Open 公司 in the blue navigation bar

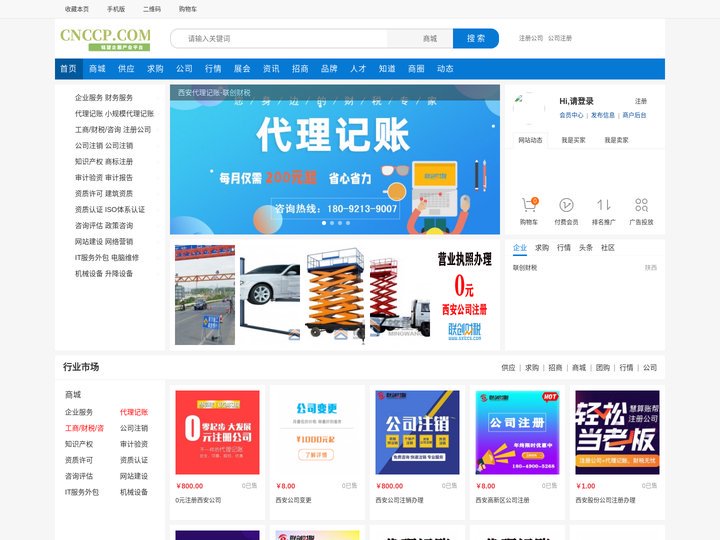(x=184, y=69)
